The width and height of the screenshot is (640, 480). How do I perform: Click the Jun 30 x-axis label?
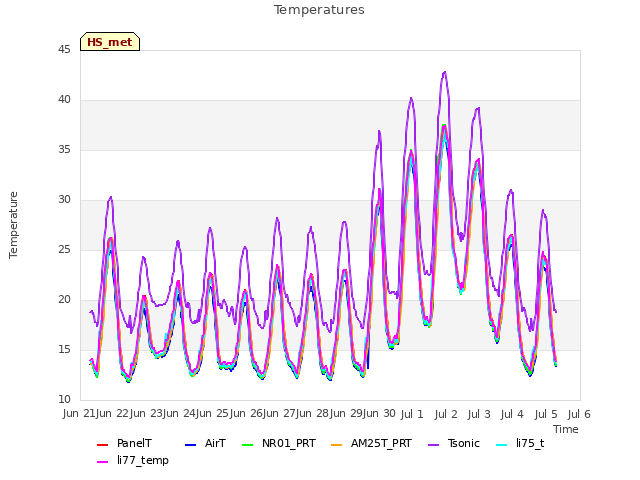[379, 414]
